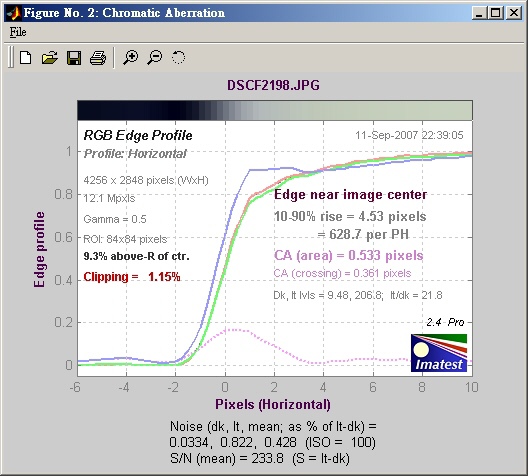Click the x-axis tick label 10
The width and height of the screenshot is (528, 476).
coord(471,387)
